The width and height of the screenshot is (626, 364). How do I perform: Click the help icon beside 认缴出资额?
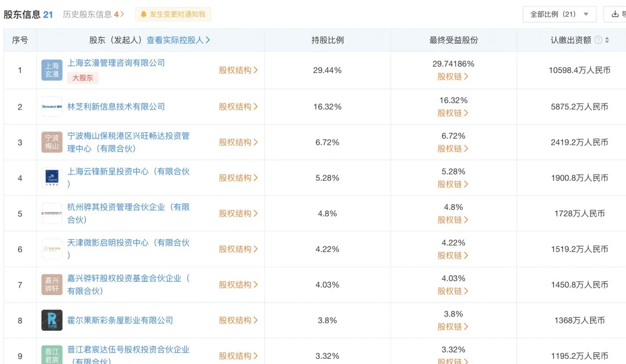click(x=598, y=40)
